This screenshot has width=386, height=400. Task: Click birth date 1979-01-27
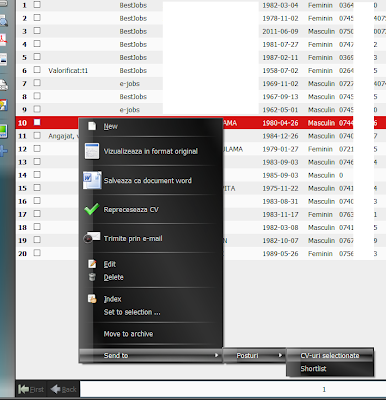click(280, 149)
